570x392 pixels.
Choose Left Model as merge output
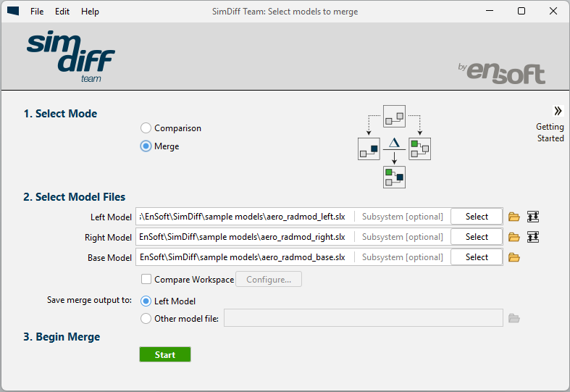pos(146,301)
